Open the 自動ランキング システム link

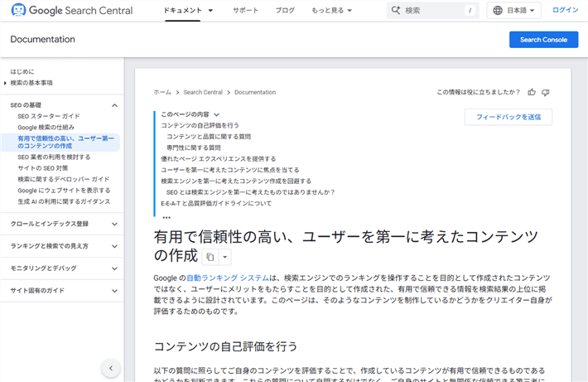click(x=228, y=278)
